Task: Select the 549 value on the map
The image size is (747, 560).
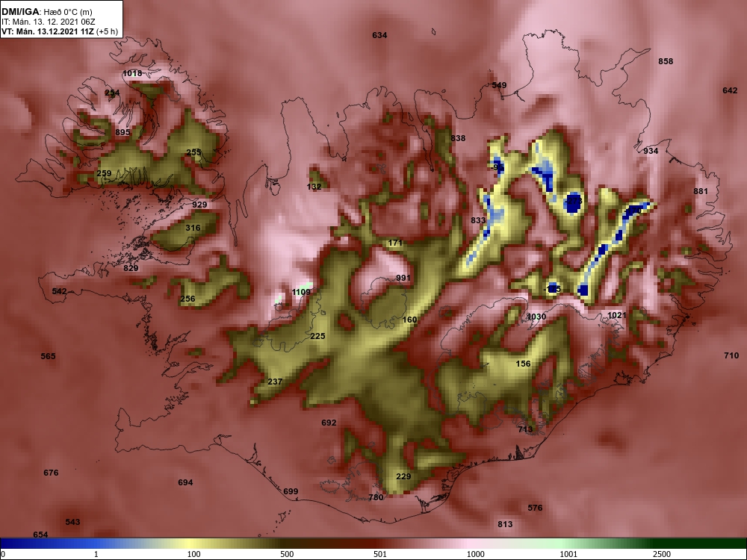Action: pos(499,85)
